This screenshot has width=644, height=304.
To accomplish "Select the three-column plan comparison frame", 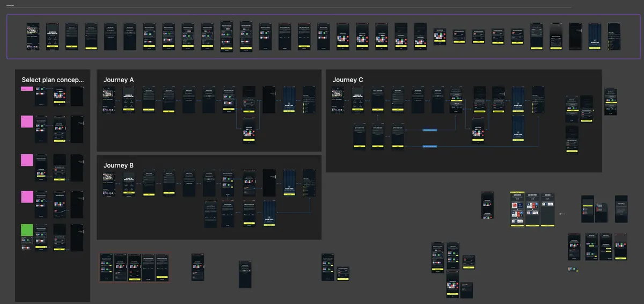I will (532, 209).
